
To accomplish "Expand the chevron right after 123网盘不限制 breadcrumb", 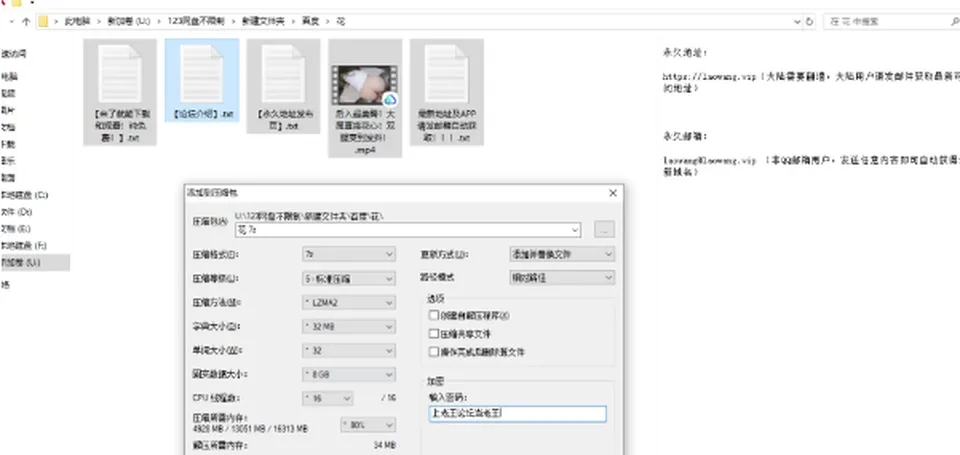I will coord(233,21).
